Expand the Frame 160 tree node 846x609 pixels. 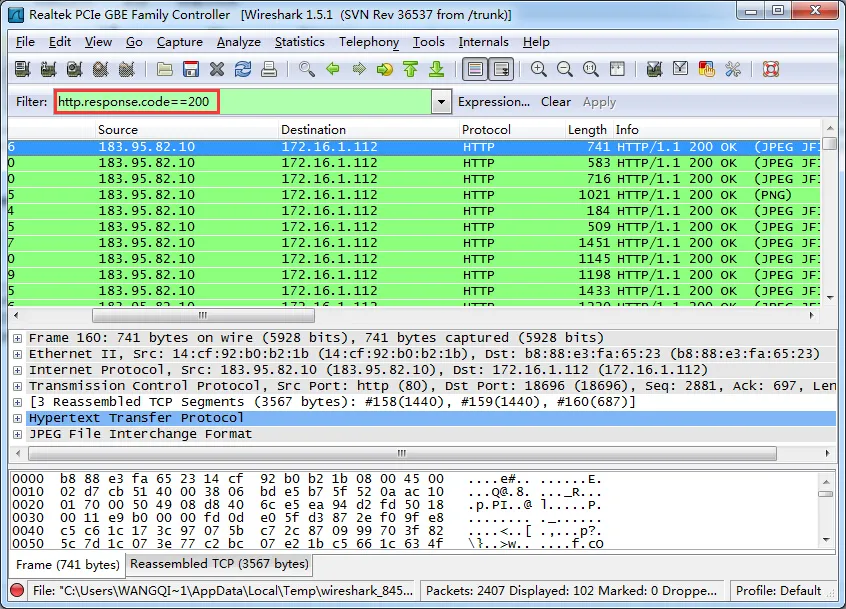pos(18,338)
